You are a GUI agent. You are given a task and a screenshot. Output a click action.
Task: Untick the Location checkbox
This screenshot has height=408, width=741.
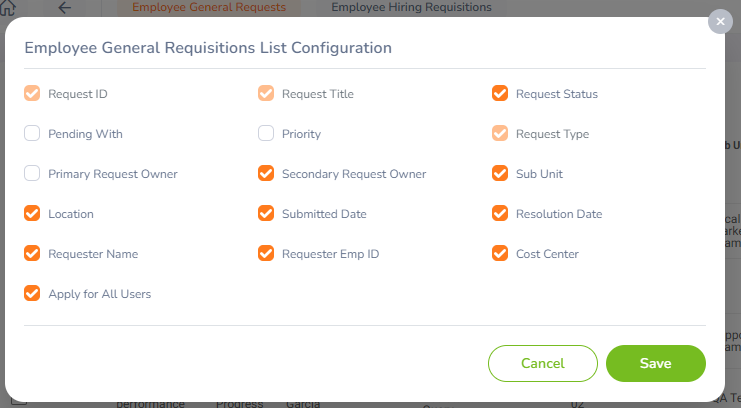pyautogui.click(x=32, y=213)
